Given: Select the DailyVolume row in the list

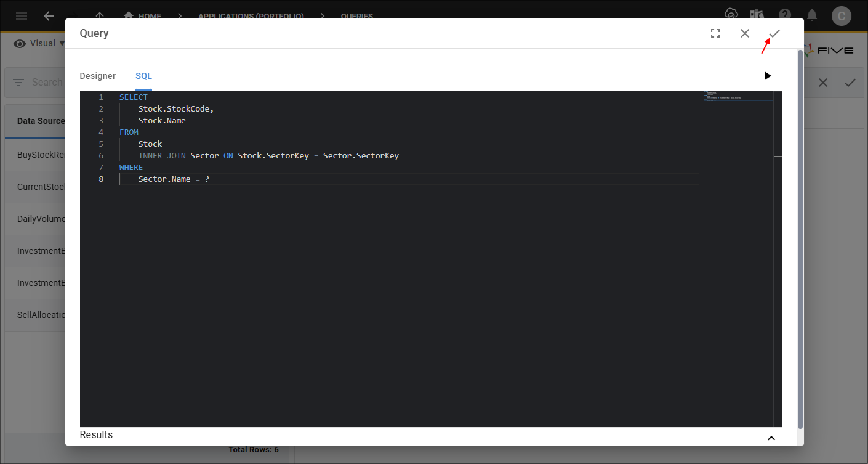Looking at the screenshot, I should click(x=41, y=219).
